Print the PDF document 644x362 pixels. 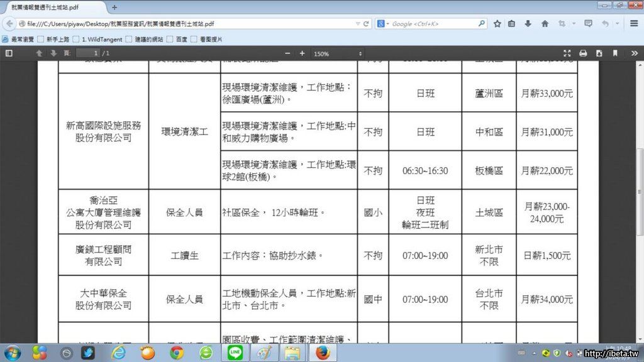583,53
